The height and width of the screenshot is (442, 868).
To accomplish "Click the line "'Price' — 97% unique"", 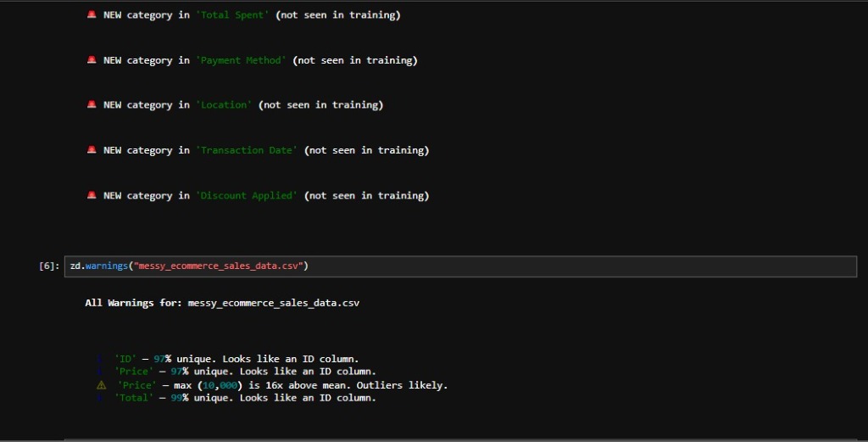I will coord(245,372).
